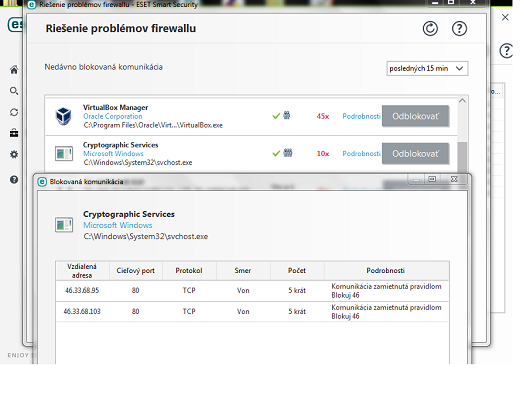Click the 45x blocked count
Screen dimensions: 524x396
(x=323, y=116)
